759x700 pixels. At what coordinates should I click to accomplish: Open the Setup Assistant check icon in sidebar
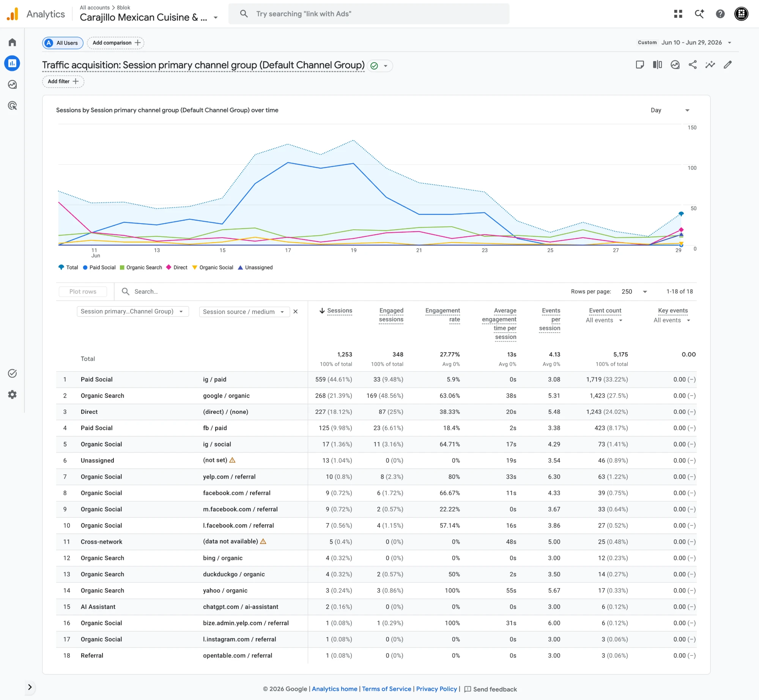tap(12, 374)
